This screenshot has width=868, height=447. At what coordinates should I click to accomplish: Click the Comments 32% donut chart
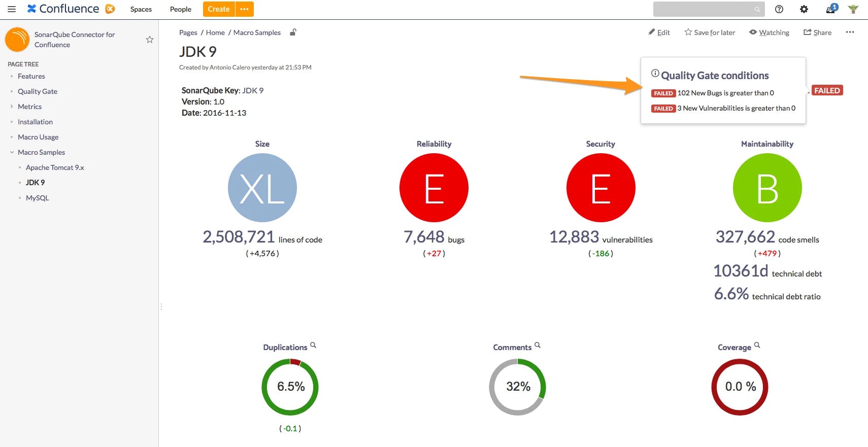pyautogui.click(x=518, y=387)
